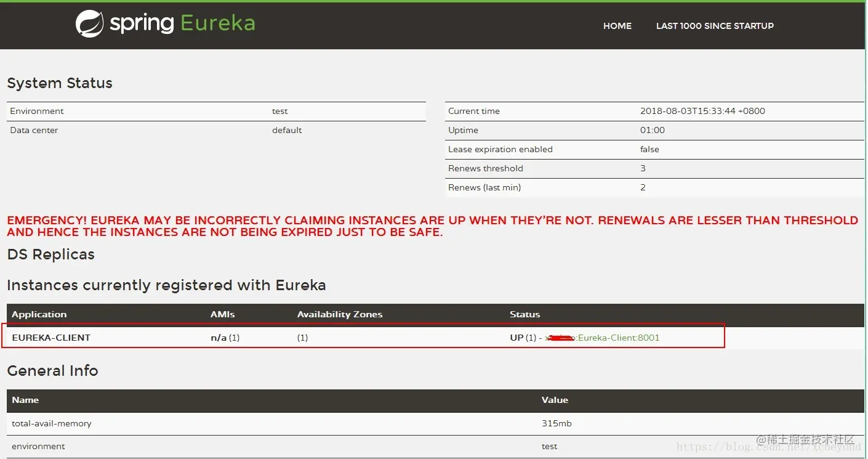Select the 'UP (1)' status text
The width and height of the screenshot is (868, 459).
click(523, 338)
